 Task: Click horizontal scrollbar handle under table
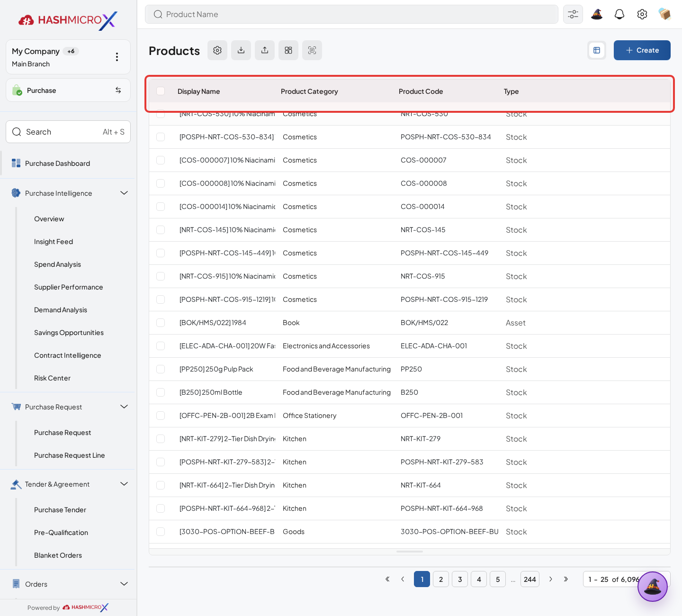(x=410, y=552)
